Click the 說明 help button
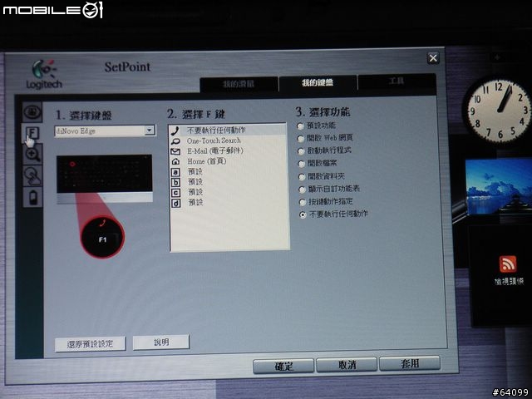532x399 pixels. [161, 342]
